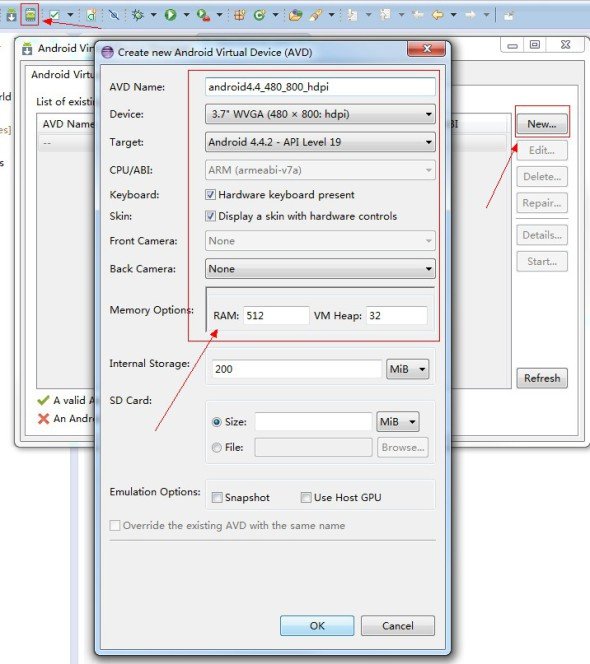
Task: Click Delete... in AVD Manager window
Action: coord(542,177)
